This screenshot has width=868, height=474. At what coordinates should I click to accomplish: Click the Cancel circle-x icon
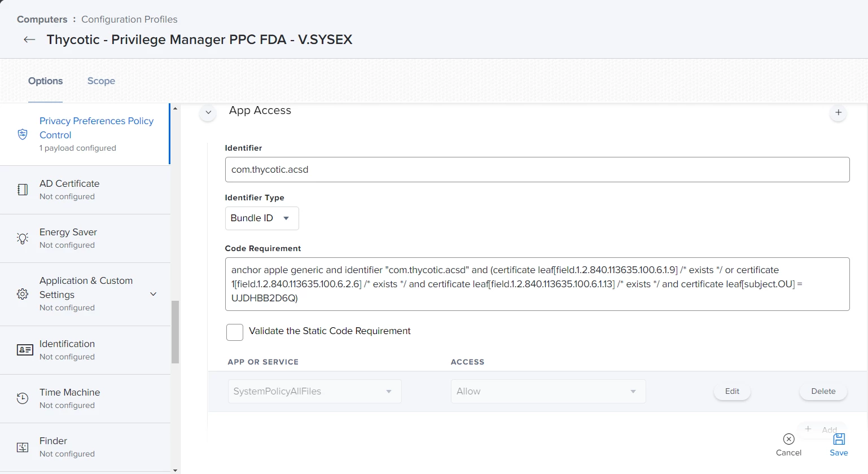789,439
